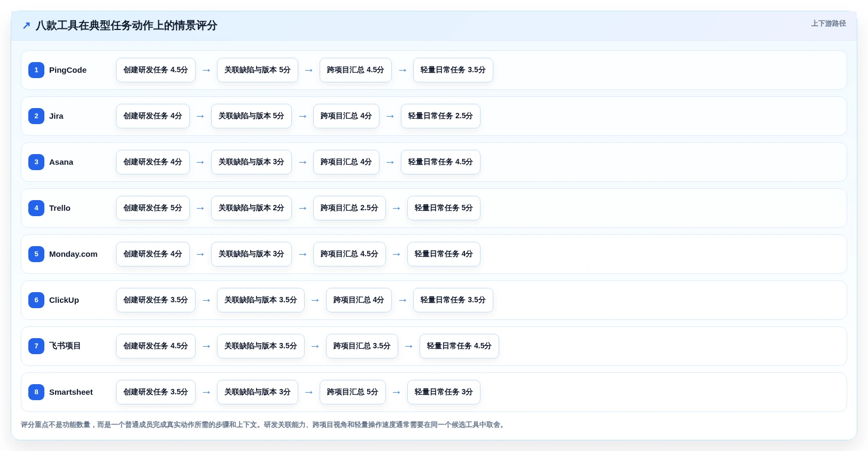868x451 pixels.
Task: Click the number 6 badge for ClickUp
Action: click(36, 300)
